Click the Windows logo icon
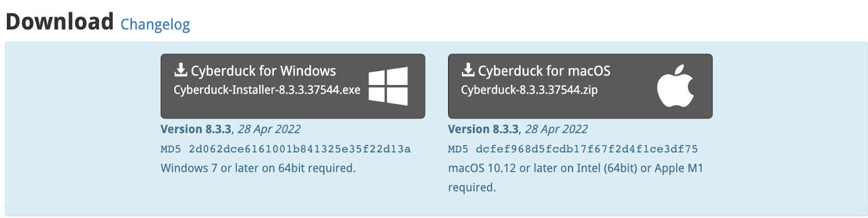The image size is (868, 218). click(388, 86)
